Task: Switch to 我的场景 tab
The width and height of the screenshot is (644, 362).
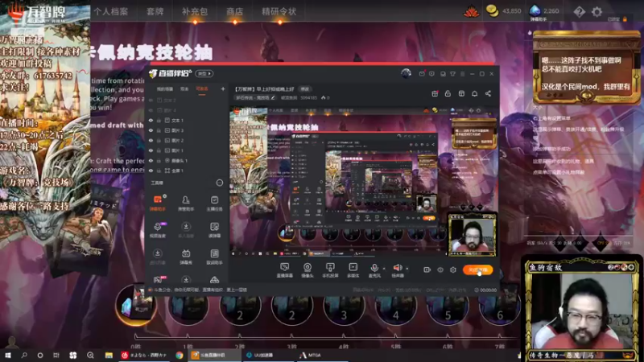Action: pos(165,89)
